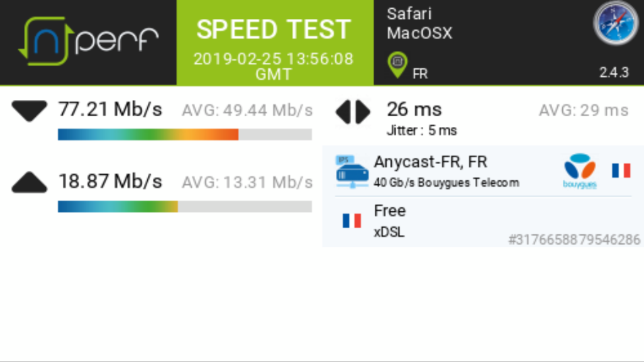Click the upload speed up-arrow icon
The height and width of the screenshot is (362, 644).
(x=30, y=183)
